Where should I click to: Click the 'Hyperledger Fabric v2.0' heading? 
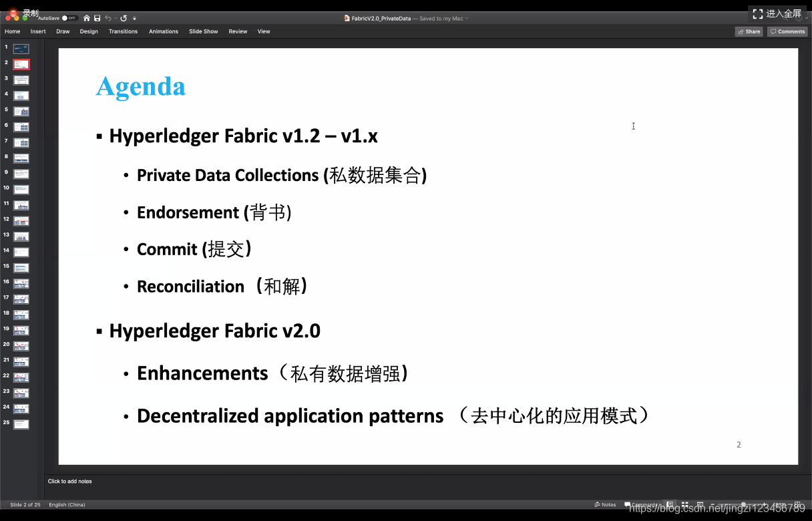coord(214,331)
